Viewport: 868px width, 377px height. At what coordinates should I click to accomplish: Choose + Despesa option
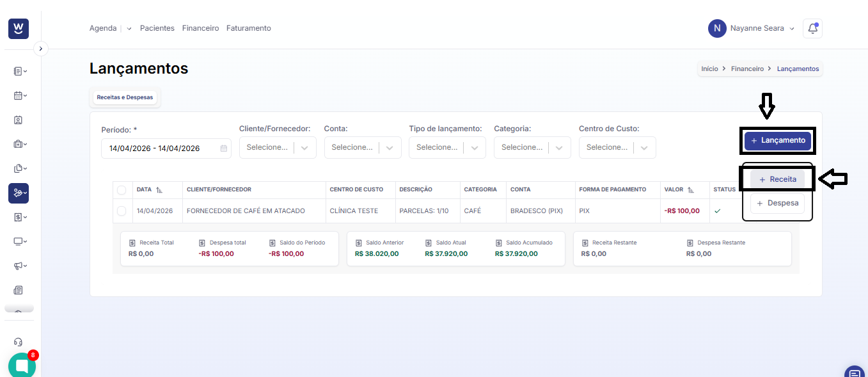coord(777,203)
